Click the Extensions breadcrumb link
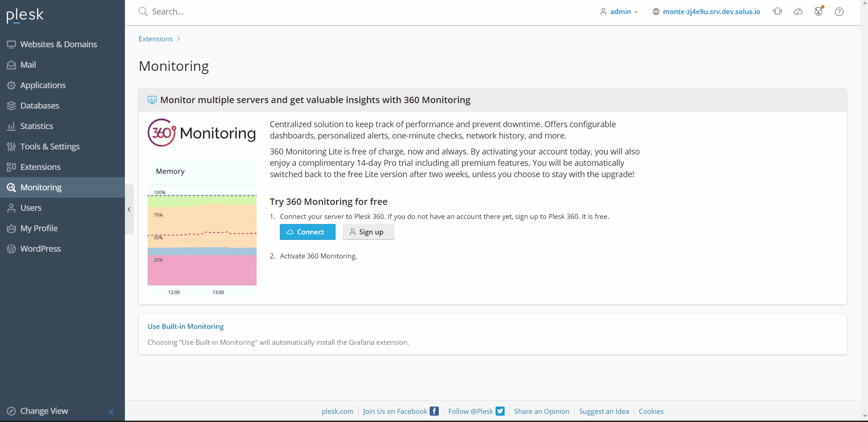This screenshot has height=422, width=868. click(x=156, y=39)
